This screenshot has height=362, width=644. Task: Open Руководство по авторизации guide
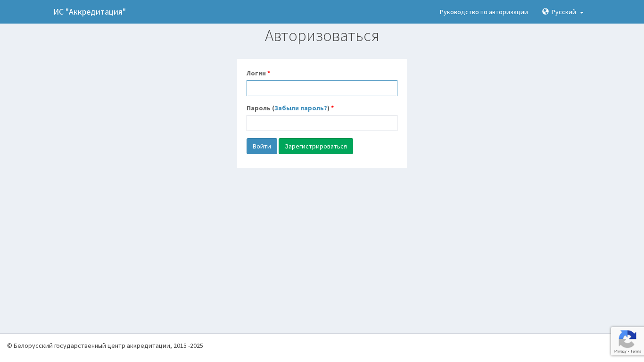coord(484,12)
